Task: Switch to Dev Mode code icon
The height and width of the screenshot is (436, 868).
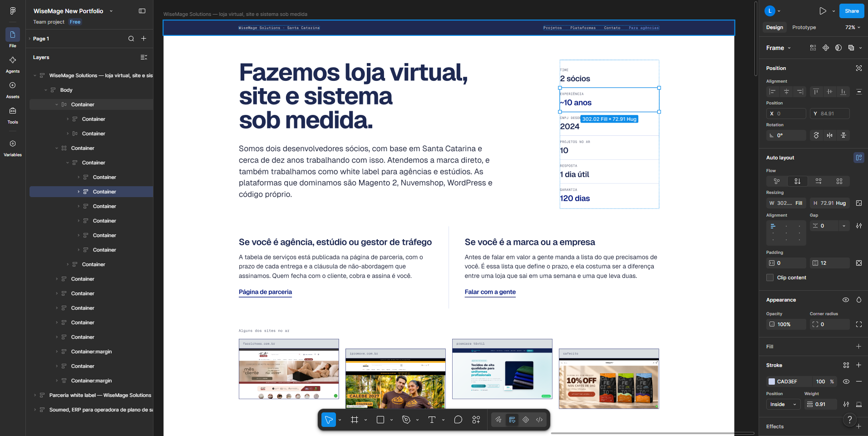Action: 539,420
